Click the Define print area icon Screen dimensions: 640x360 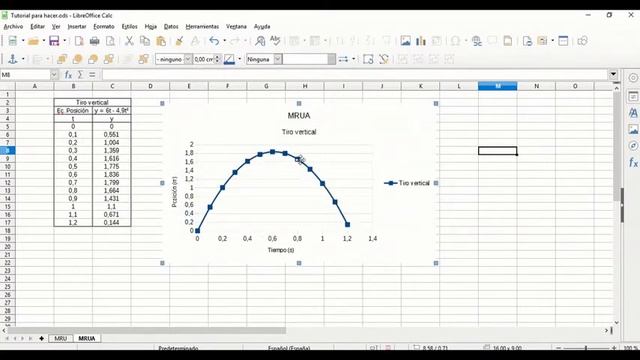pos(527,41)
